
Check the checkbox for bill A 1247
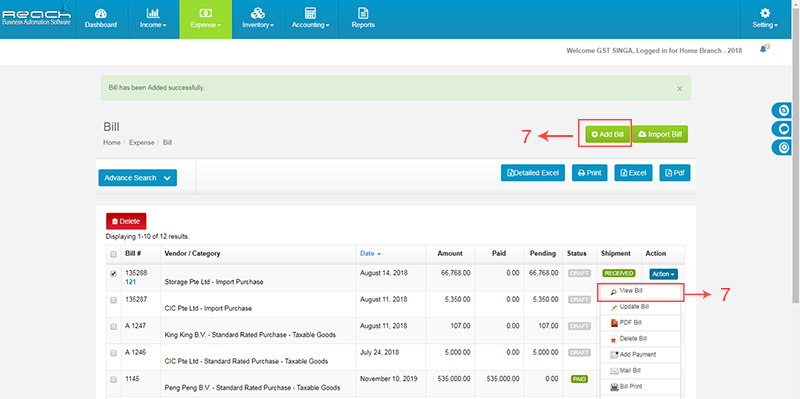113,327
